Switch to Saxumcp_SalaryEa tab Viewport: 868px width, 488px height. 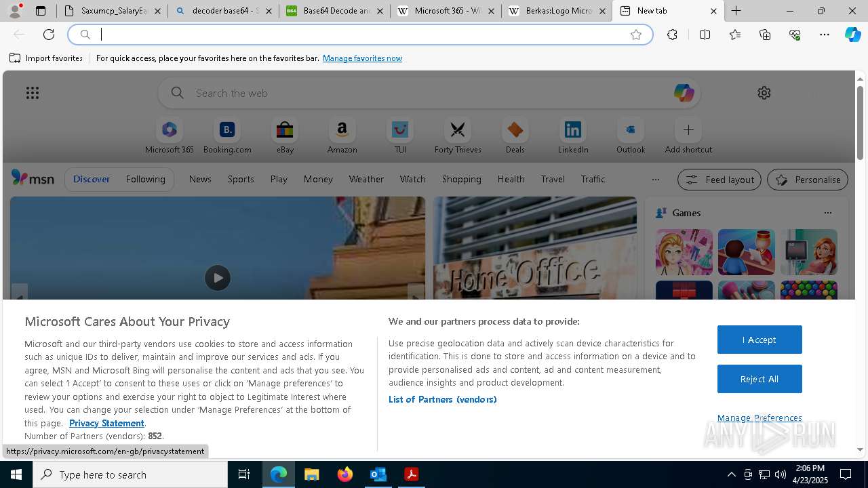click(113, 11)
